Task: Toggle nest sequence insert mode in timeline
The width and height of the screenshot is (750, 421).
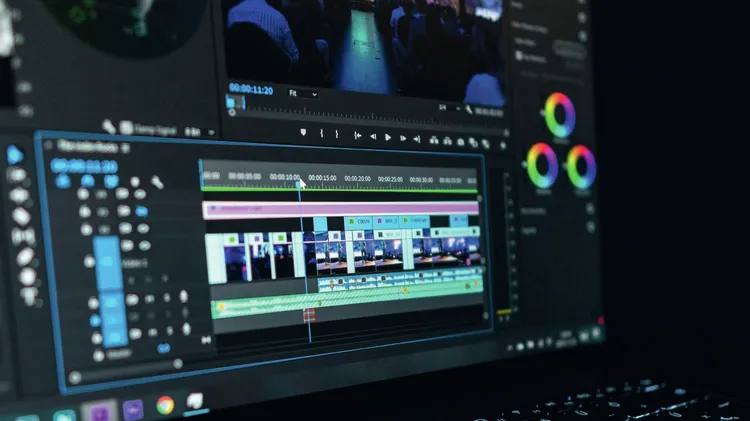Action: 63,181
